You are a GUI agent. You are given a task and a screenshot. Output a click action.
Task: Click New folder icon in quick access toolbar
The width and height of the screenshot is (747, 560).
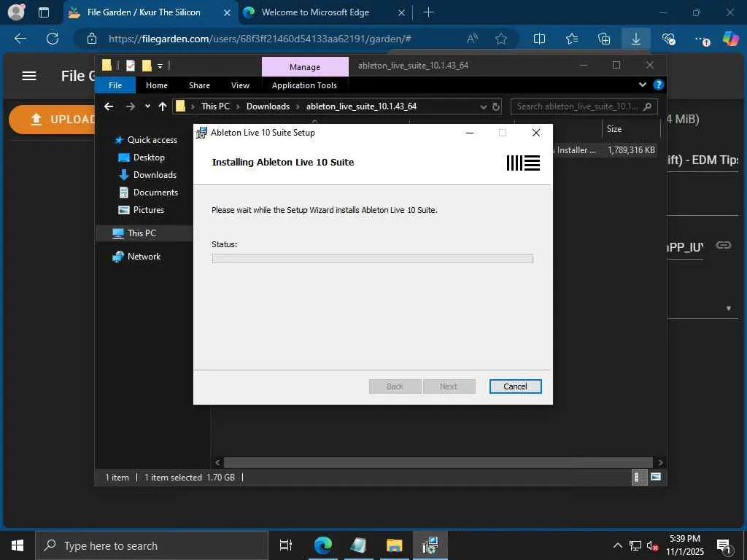click(x=147, y=65)
